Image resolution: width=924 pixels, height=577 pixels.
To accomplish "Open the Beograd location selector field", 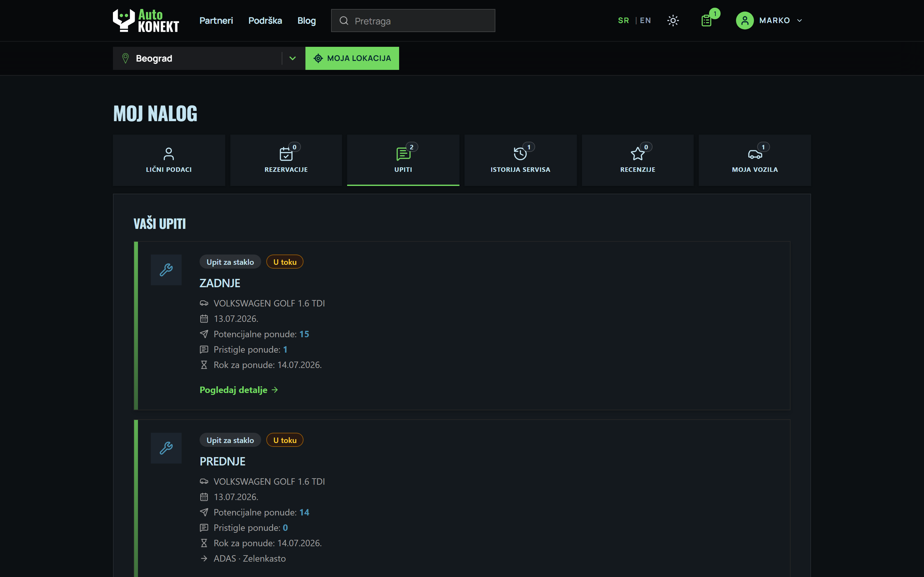I will [x=209, y=58].
